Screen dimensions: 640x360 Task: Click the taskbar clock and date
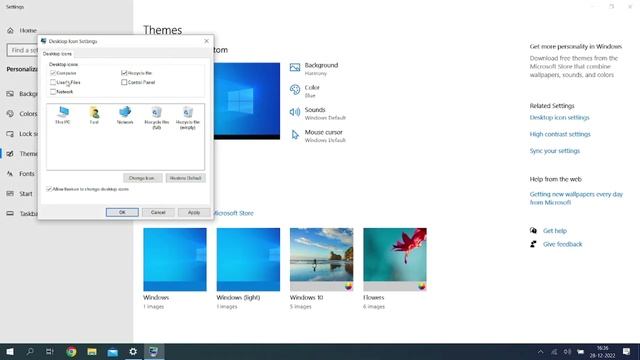(602, 351)
